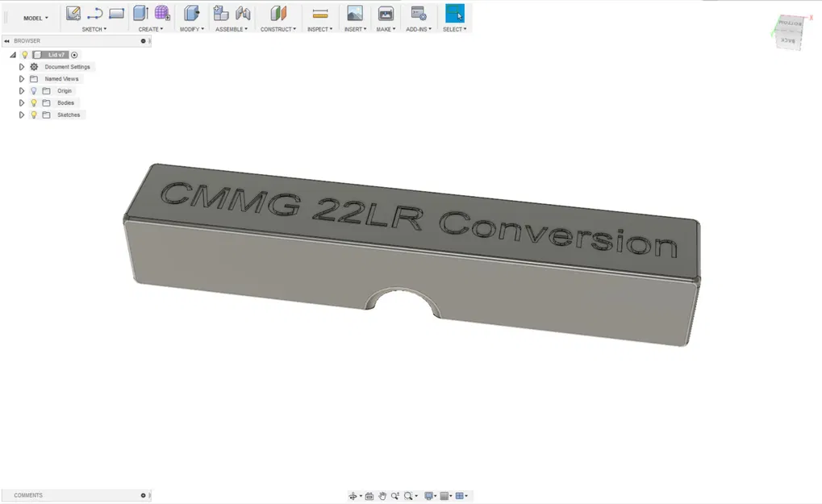Image resolution: width=822 pixels, height=504 pixels.
Task: Select the Extrude tool in Create panel
Action: (x=138, y=13)
